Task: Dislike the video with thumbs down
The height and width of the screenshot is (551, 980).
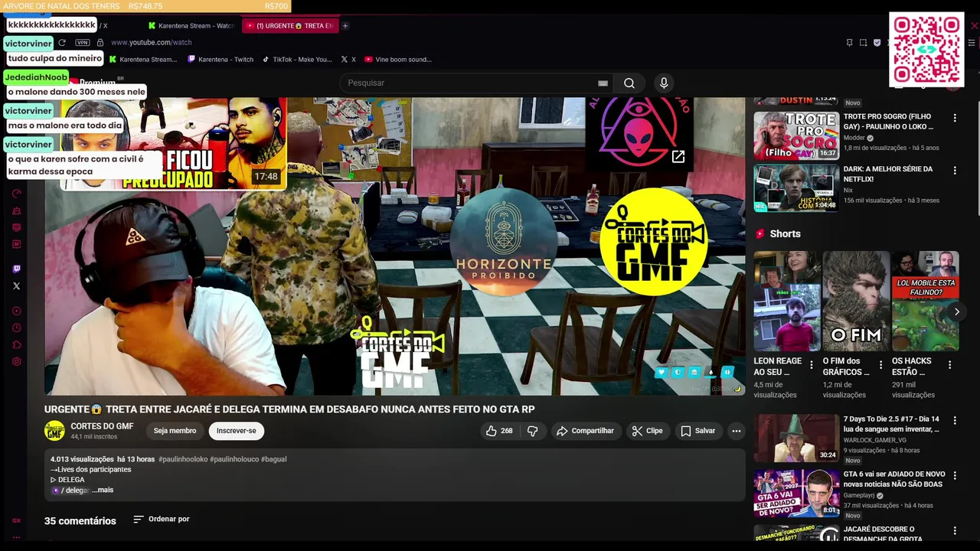Action: point(533,431)
